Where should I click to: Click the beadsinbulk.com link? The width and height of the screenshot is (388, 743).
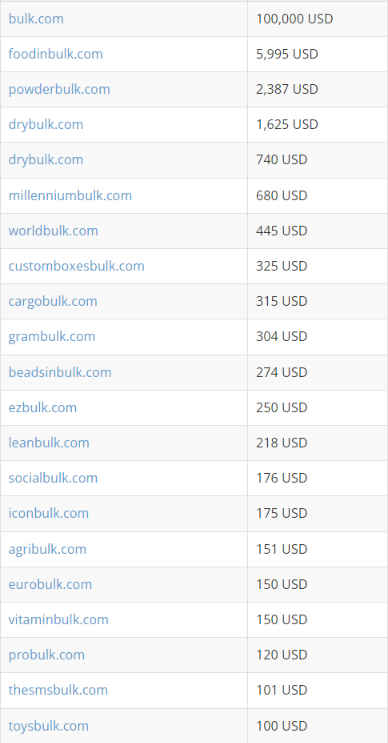[x=60, y=372]
